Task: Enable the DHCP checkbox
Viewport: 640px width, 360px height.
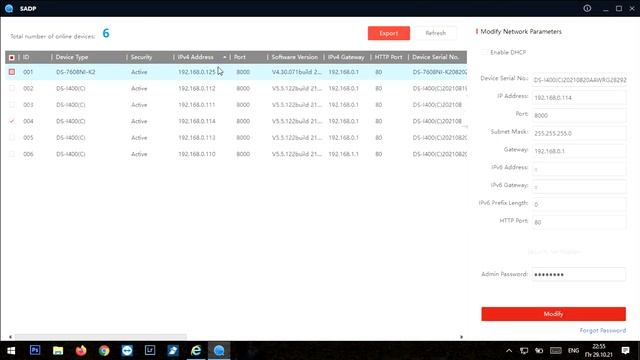Action: [484, 52]
